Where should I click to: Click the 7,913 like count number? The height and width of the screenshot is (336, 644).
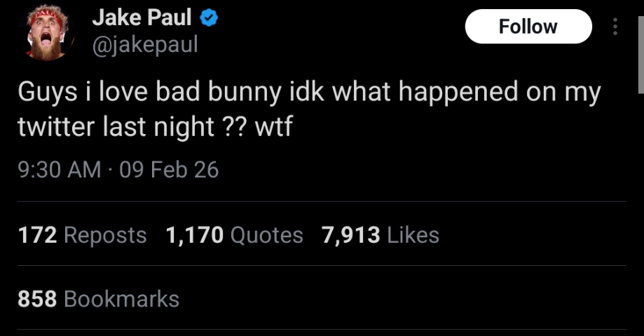tap(351, 235)
